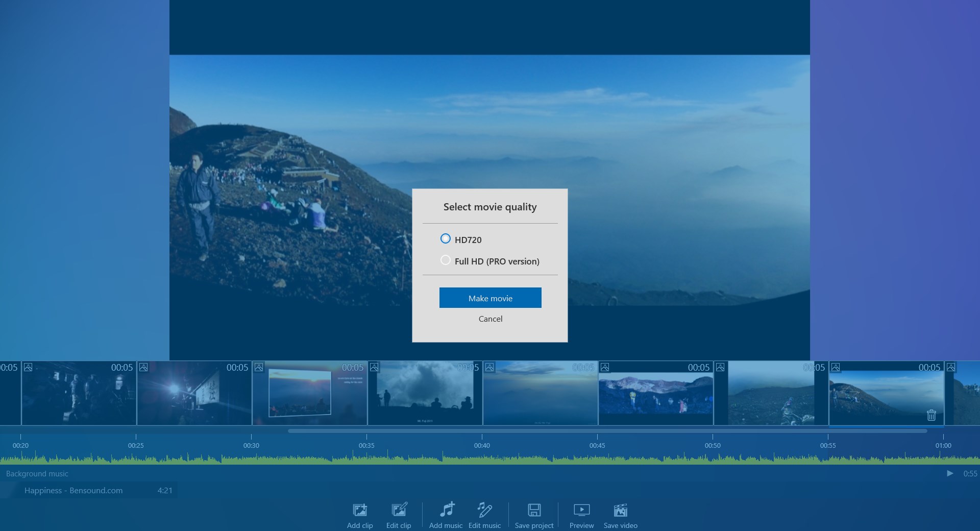Click the main video preview image

(x=489, y=180)
